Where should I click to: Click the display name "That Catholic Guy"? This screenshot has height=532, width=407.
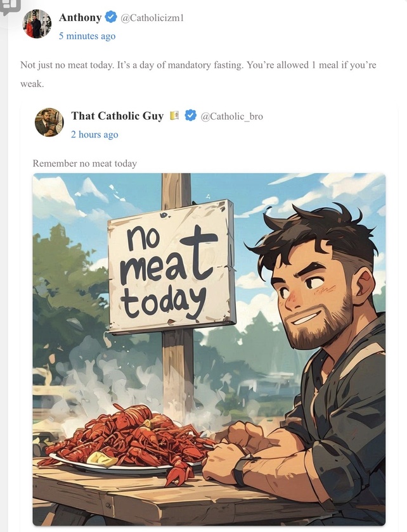(x=117, y=116)
